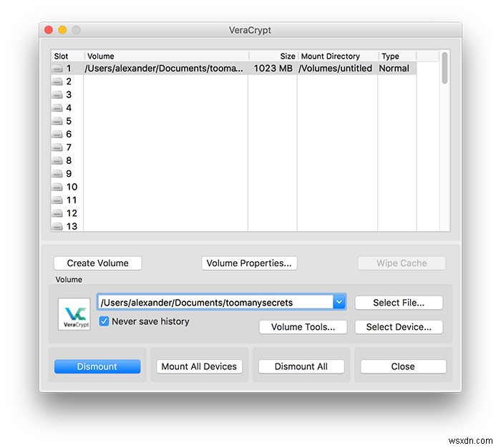Click the Close button at bottom right

[403, 366]
